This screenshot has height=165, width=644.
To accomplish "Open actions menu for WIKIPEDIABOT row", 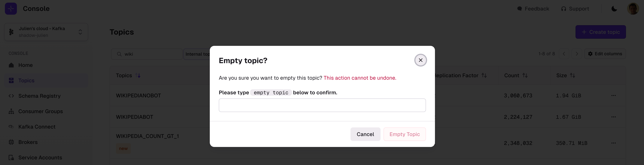I will [613, 117].
